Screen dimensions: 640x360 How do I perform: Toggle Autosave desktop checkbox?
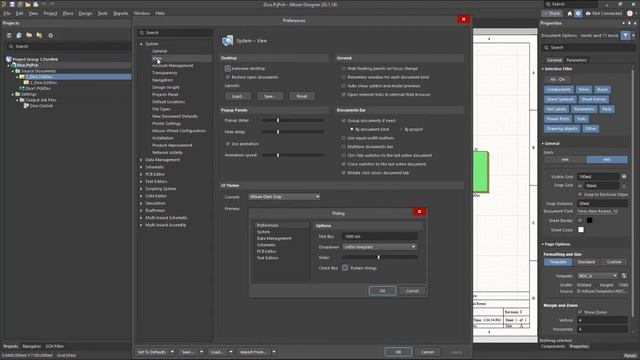click(228, 69)
